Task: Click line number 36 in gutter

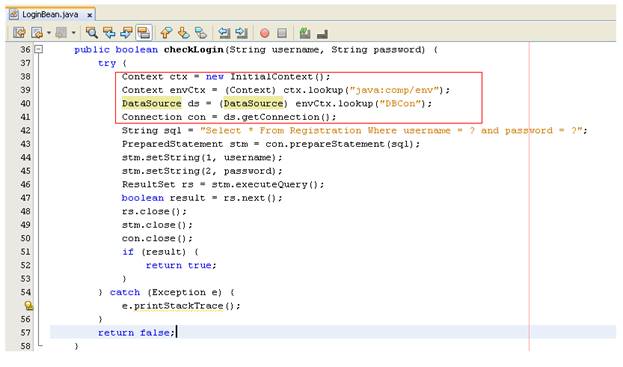Action: click(25, 49)
